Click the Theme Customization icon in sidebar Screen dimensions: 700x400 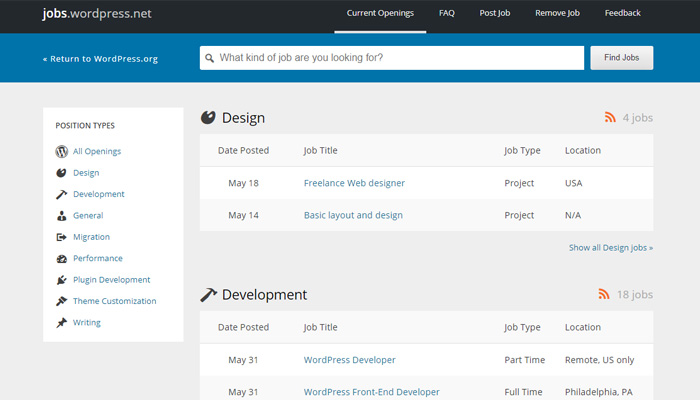[62, 301]
